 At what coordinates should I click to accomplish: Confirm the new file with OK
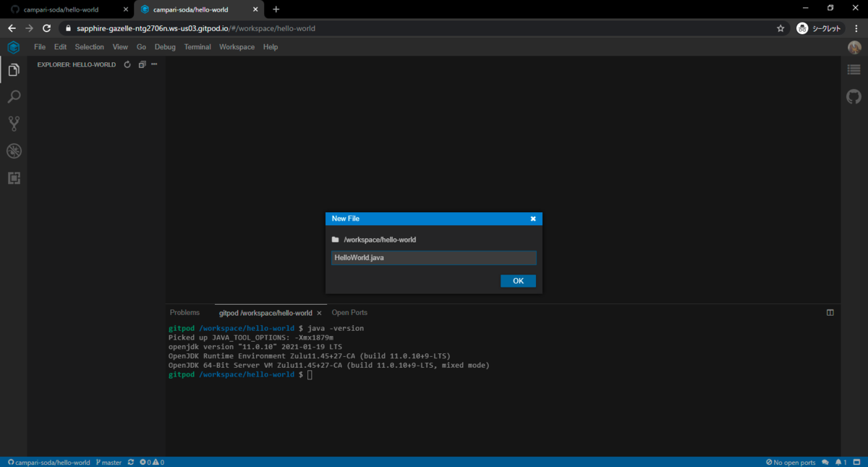518,281
